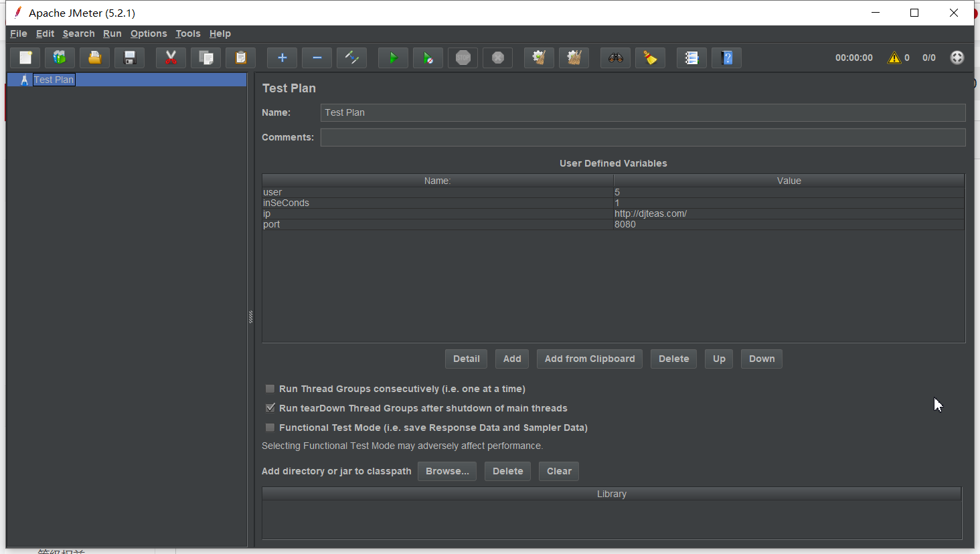Open the Search menu
This screenshot has height=554, width=980.
[79, 33]
